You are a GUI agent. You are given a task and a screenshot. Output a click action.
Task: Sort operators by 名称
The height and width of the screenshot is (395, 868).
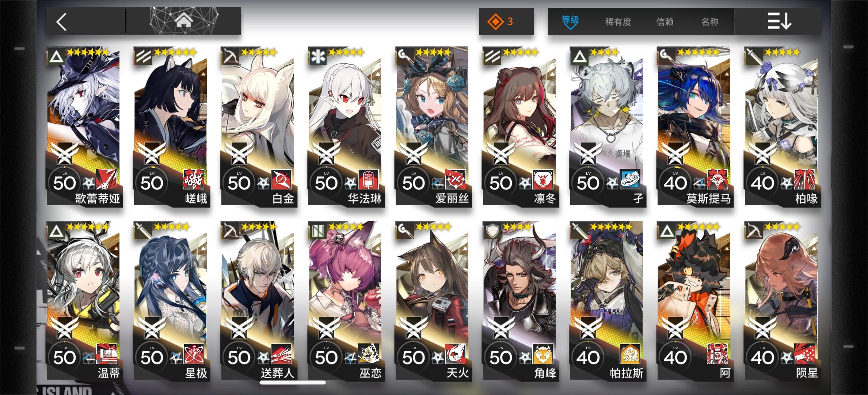point(710,22)
